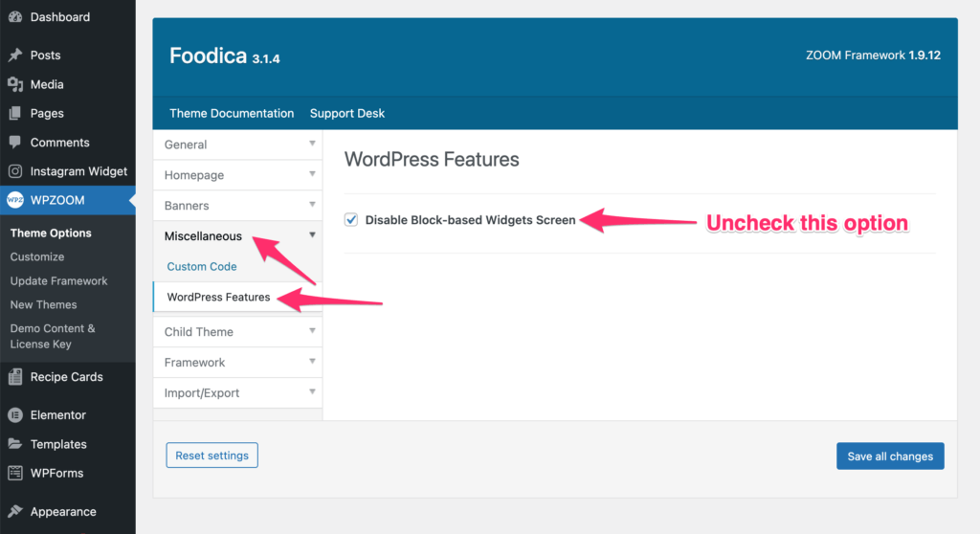
Task: Open Update Framework in WPZOOM submenu
Action: point(58,281)
